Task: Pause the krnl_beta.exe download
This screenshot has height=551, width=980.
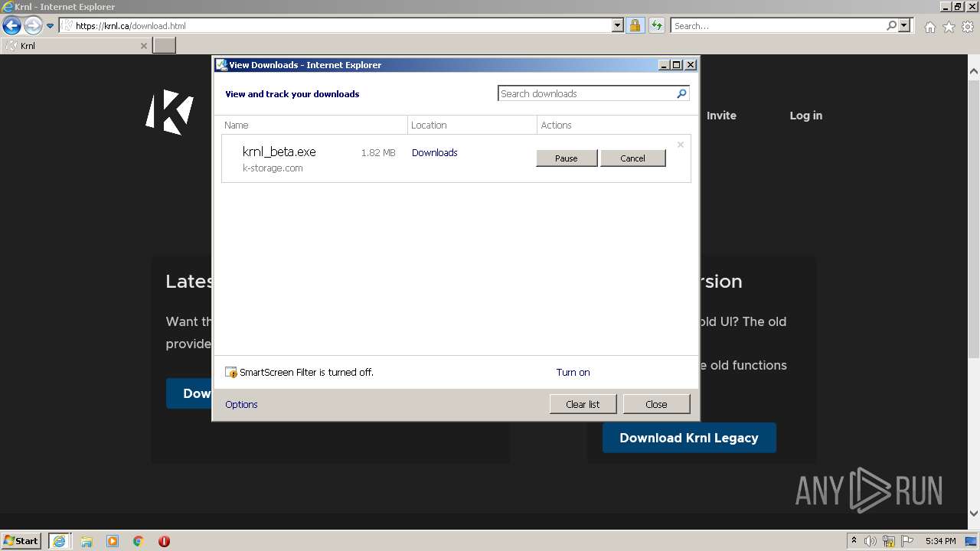Action: (567, 158)
